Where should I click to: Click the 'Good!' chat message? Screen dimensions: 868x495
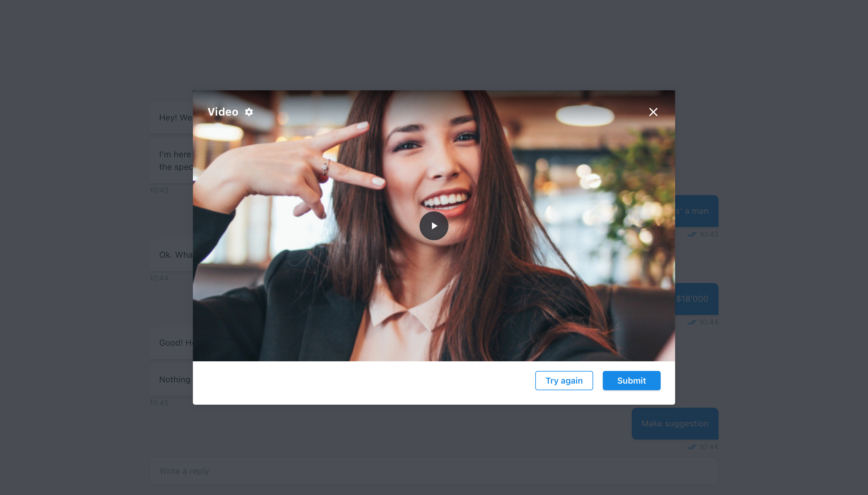point(171,343)
